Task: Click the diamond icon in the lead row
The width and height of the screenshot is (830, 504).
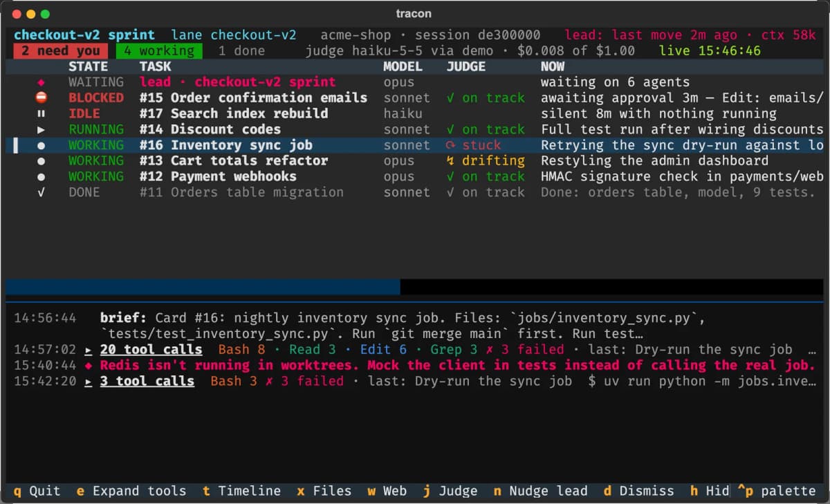Action: [x=41, y=82]
